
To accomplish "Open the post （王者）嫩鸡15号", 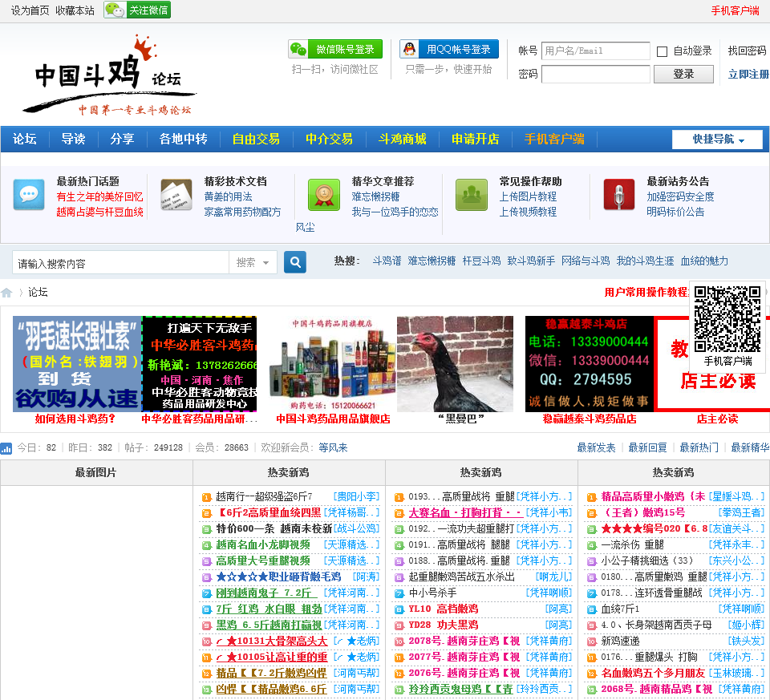I will pos(643,512).
